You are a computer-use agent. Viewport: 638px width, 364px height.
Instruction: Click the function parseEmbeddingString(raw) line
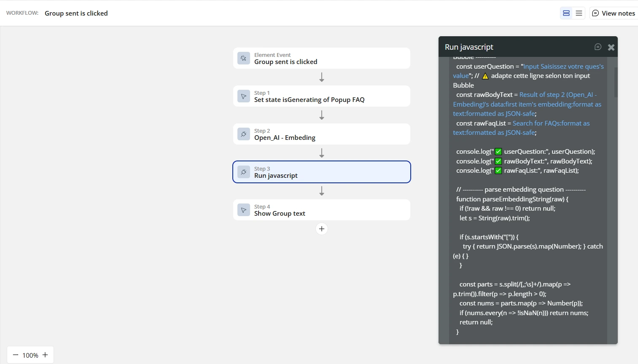tap(512, 199)
